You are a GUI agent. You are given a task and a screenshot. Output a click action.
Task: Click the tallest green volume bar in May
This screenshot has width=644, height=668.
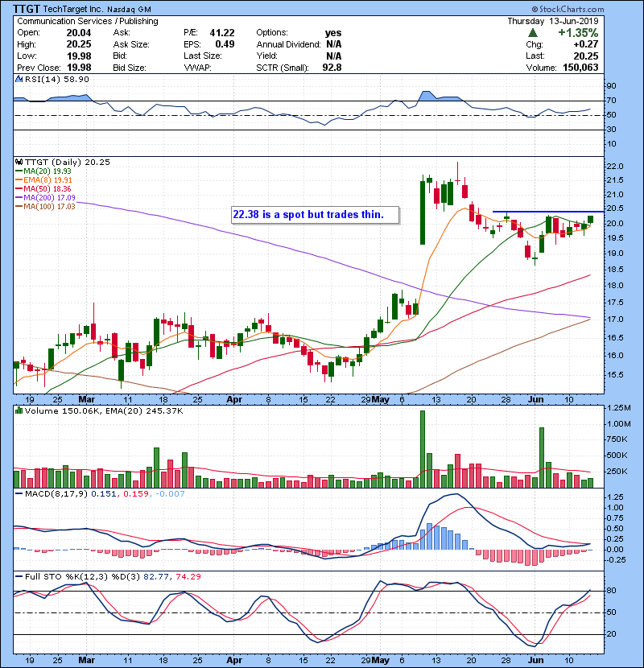click(423, 449)
